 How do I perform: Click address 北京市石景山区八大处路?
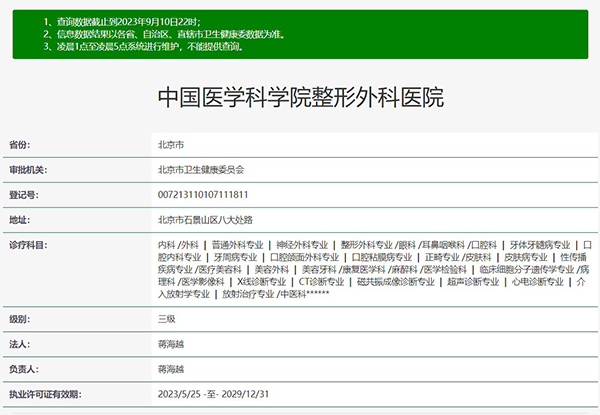coord(205,220)
